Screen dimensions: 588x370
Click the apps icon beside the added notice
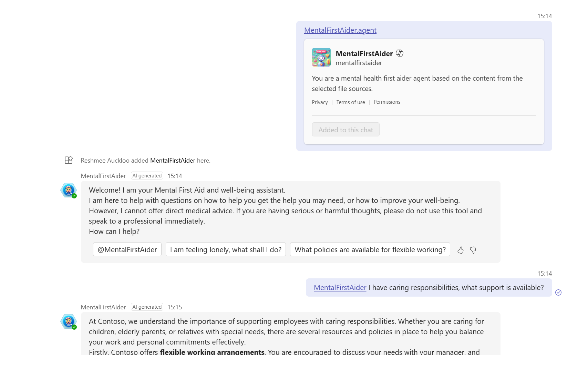[x=69, y=160]
